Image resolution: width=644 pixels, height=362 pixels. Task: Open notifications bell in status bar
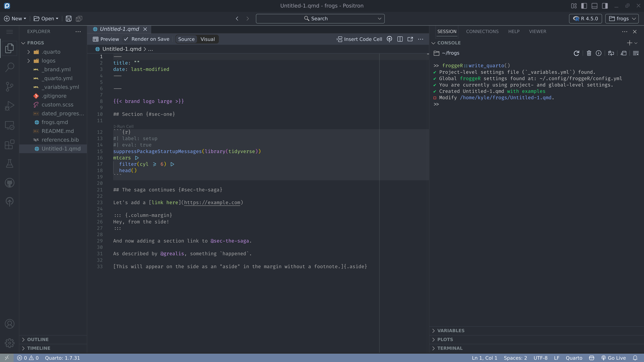tap(635, 358)
